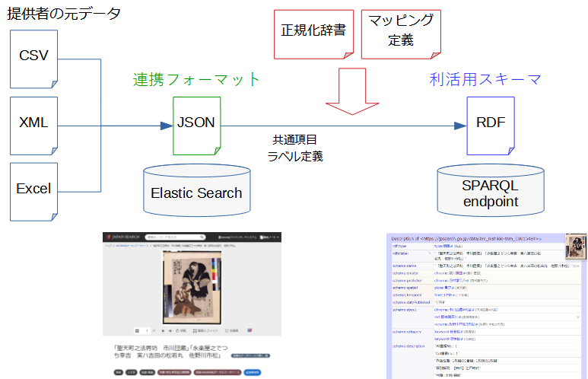Click the schema:name property link
This screenshot has height=379, width=588.
coord(404,266)
